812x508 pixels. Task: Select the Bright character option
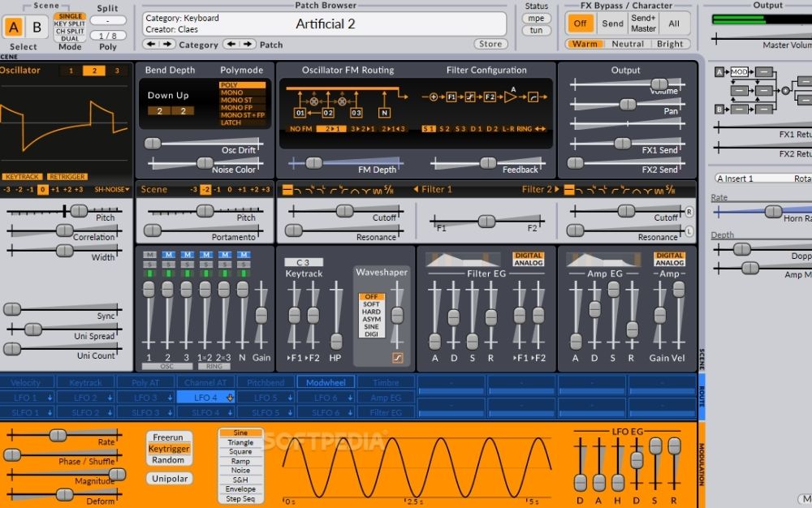click(671, 44)
